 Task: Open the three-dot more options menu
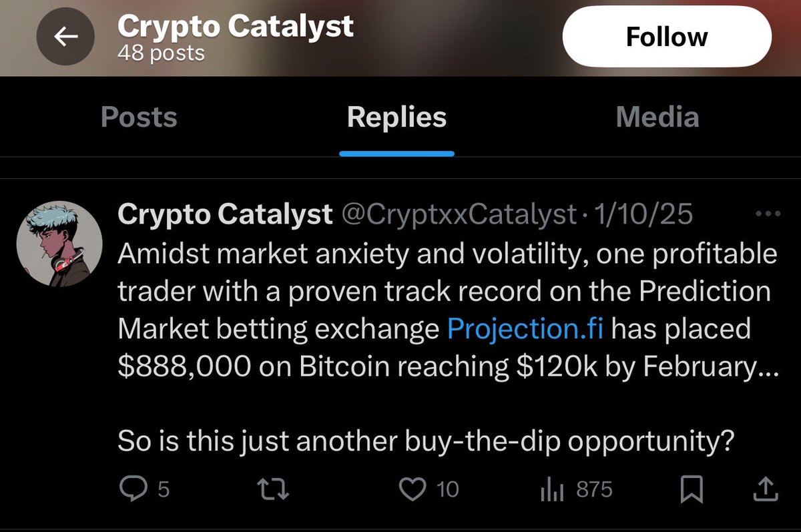(766, 215)
